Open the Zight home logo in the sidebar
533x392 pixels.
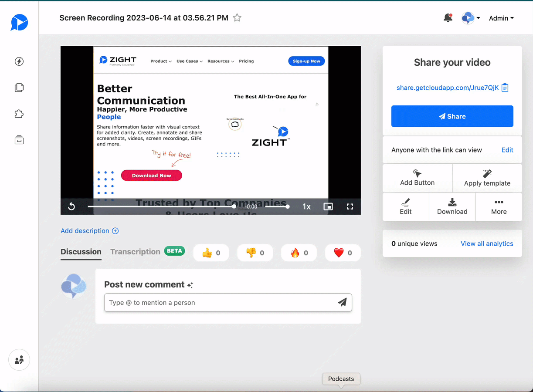coord(19,23)
